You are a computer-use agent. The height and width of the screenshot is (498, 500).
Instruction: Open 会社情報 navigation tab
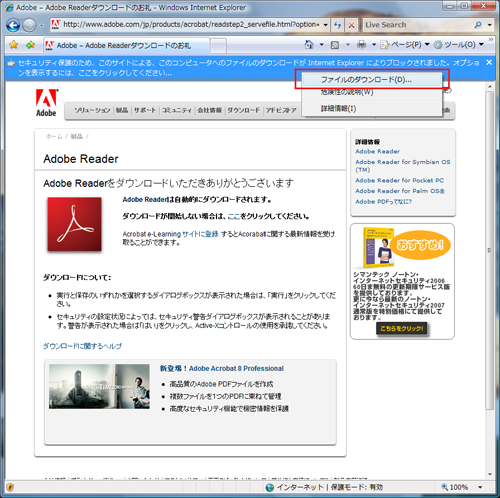(x=210, y=110)
